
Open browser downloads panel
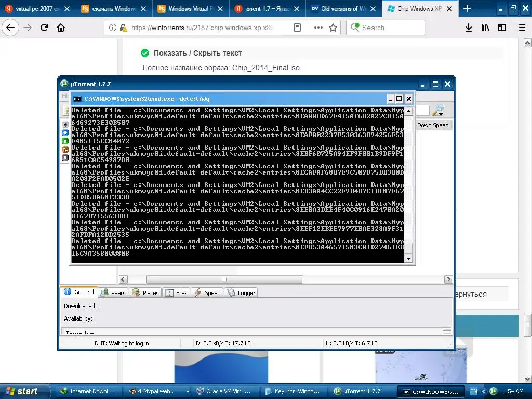tap(469, 28)
